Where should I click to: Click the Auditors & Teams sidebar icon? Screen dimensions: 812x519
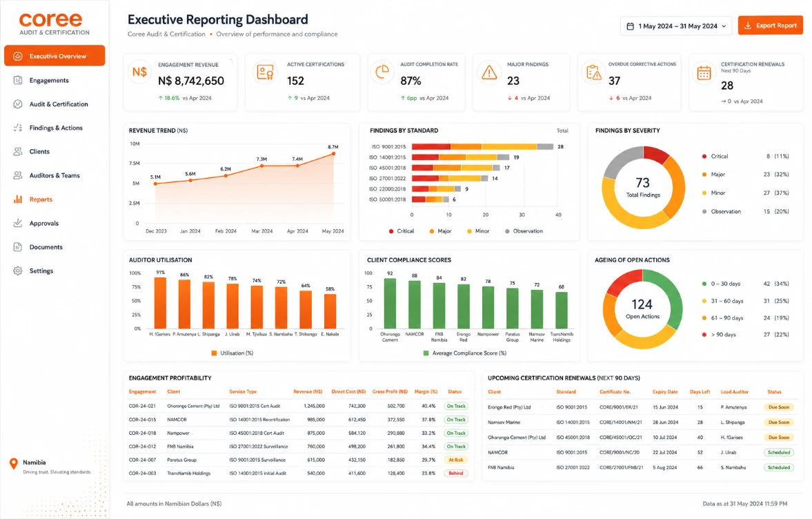(x=18, y=175)
